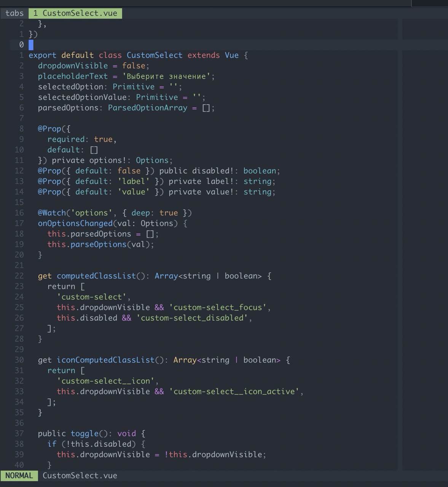Click 'Array<string | boolean>' on line 30
This screenshot has width=448, height=487.
tap(227, 360)
